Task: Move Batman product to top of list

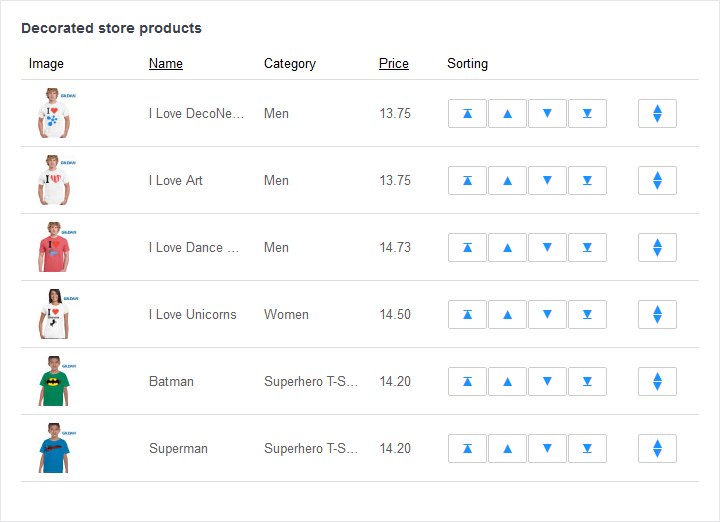Action: click(467, 382)
